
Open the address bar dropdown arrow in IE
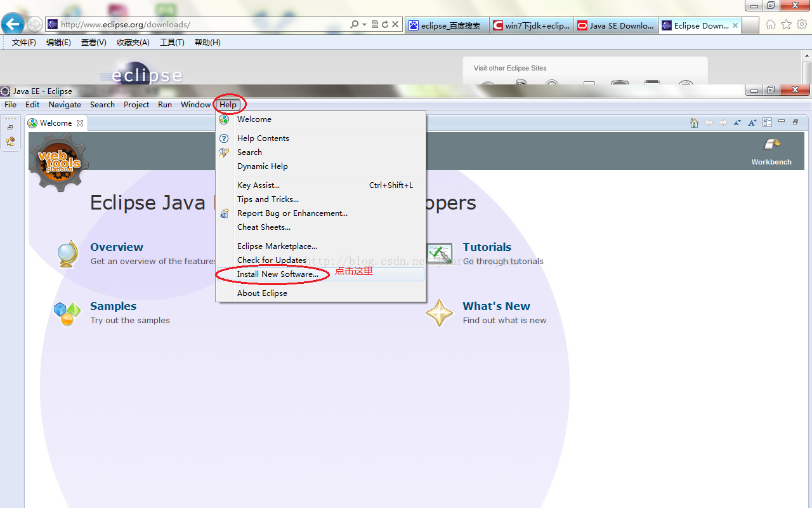(365, 25)
